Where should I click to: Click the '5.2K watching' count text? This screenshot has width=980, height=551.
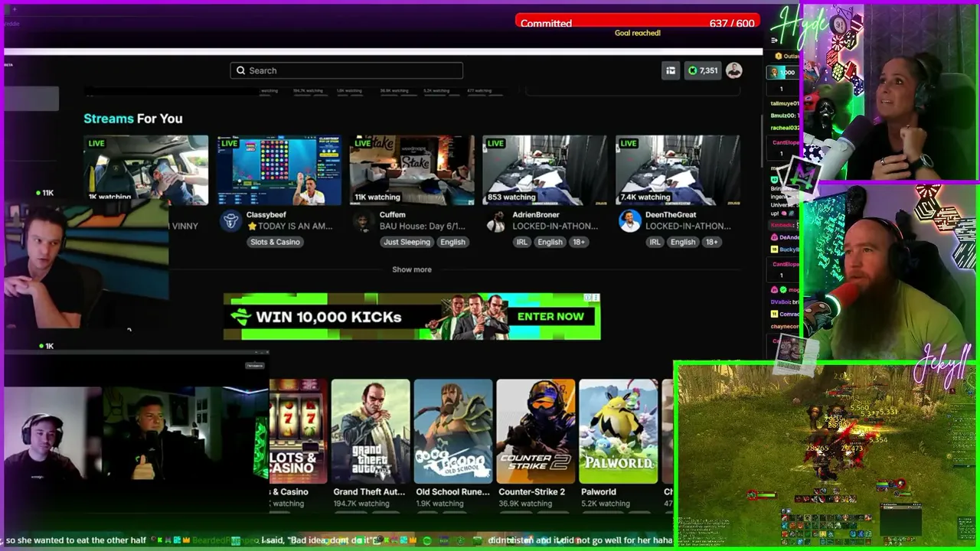[606, 504]
